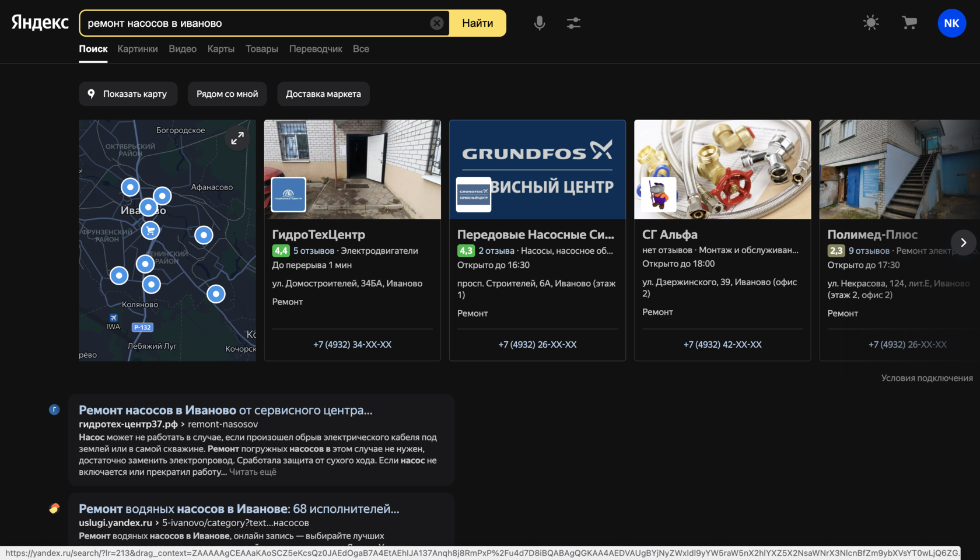Open Полимед-Плюс organization title

872,235
